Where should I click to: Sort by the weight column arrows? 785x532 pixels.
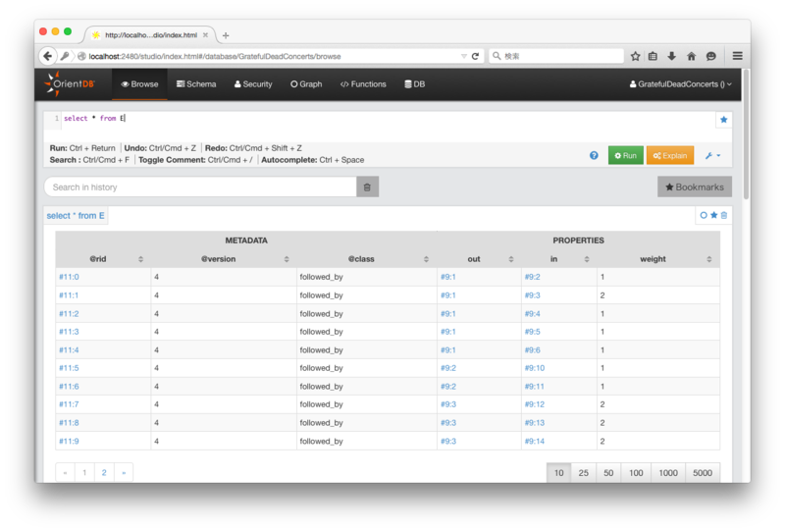pyautogui.click(x=708, y=259)
